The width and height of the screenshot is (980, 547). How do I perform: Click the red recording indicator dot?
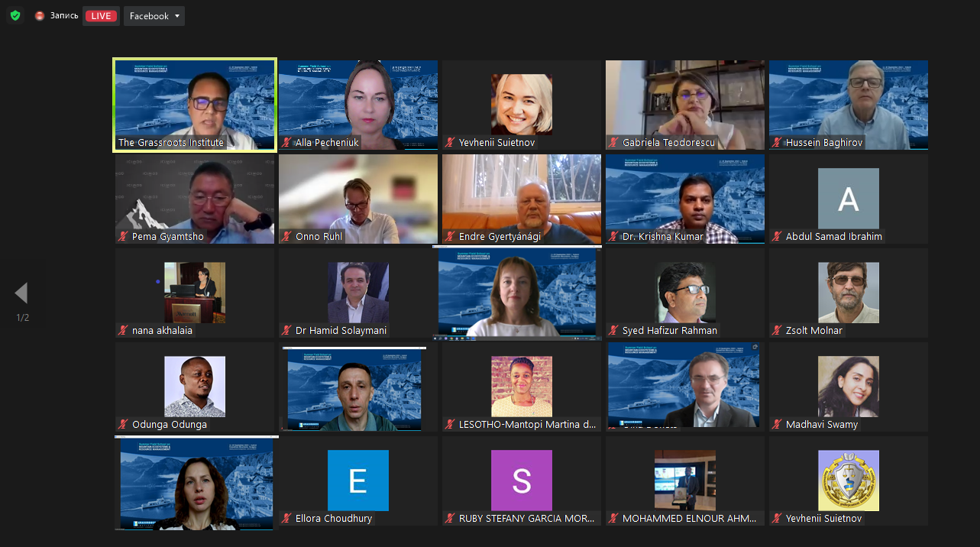click(x=40, y=16)
